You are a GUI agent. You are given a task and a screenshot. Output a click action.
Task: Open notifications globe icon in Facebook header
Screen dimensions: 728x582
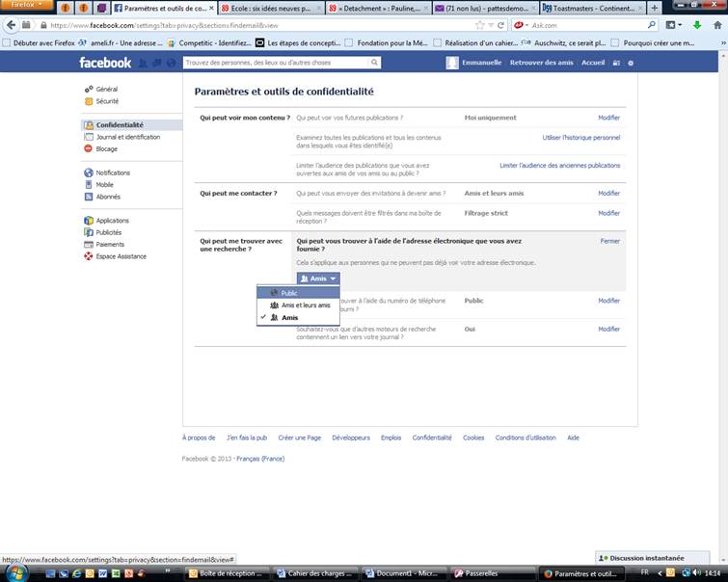tap(172, 63)
